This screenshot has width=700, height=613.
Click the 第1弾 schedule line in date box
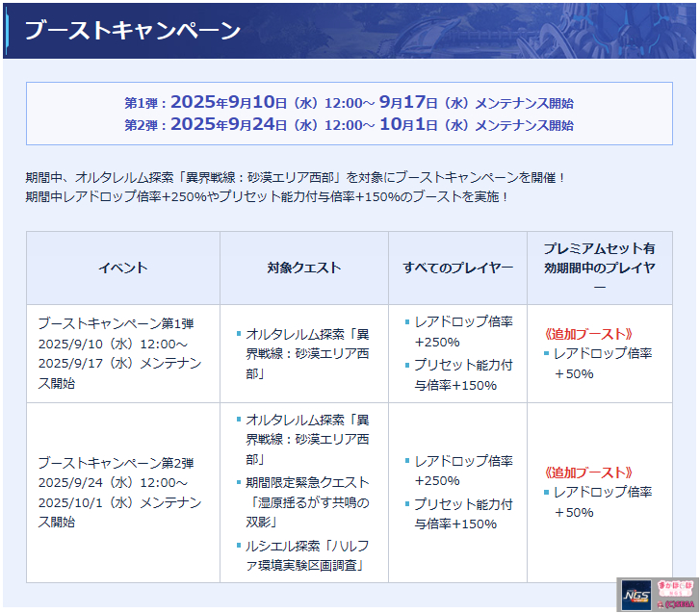350,102
